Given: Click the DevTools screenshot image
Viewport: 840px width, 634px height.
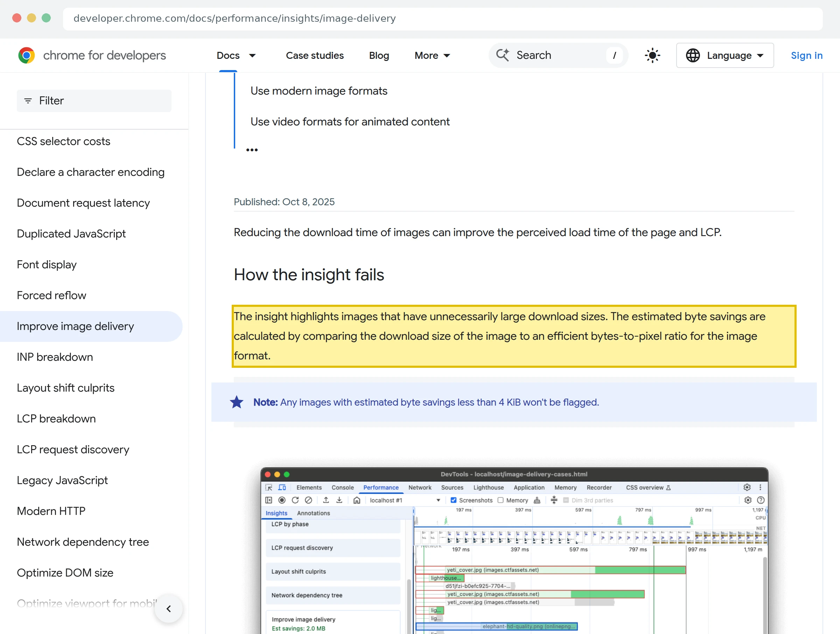Looking at the screenshot, I should [x=514, y=550].
